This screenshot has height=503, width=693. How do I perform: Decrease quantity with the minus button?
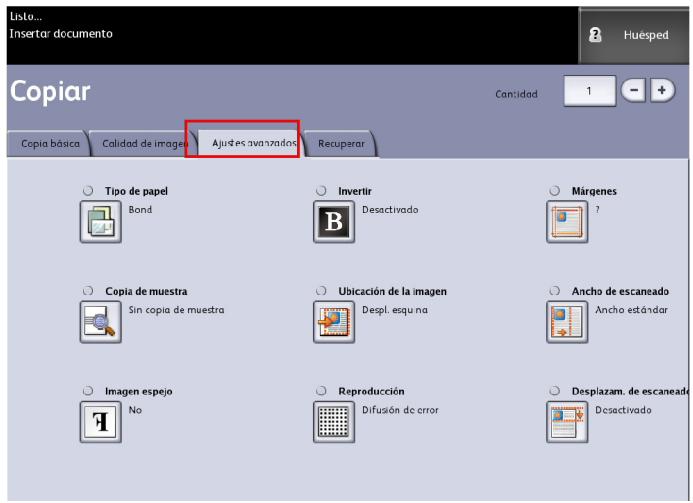pyautogui.click(x=633, y=93)
